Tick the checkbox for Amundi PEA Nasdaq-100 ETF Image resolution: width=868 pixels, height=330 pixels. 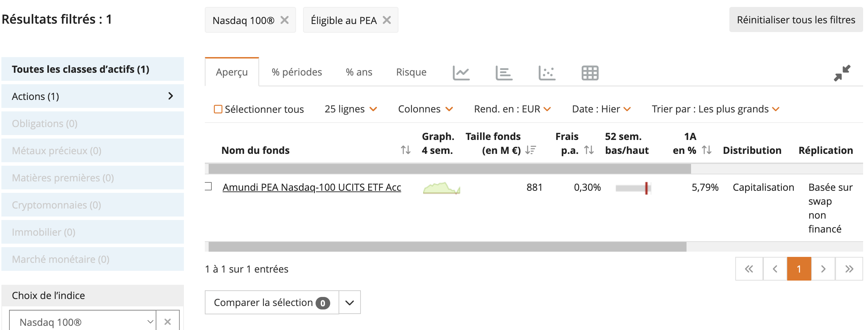(x=208, y=187)
